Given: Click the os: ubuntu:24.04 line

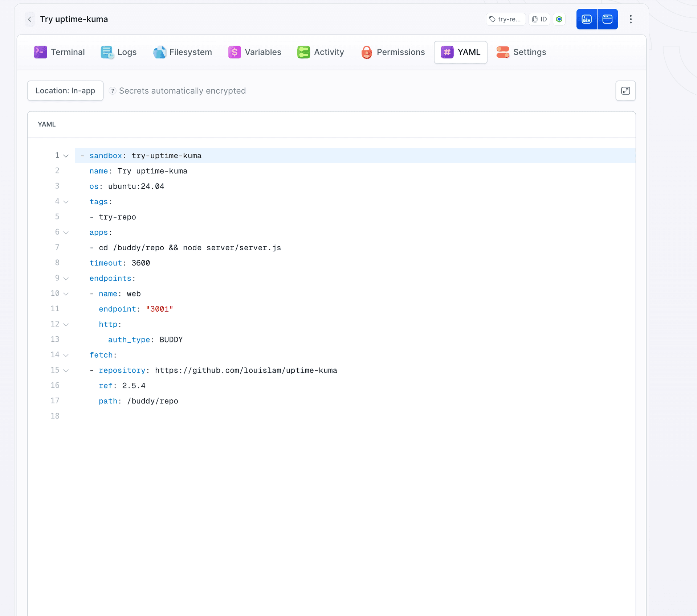Looking at the screenshot, I should (127, 186).
